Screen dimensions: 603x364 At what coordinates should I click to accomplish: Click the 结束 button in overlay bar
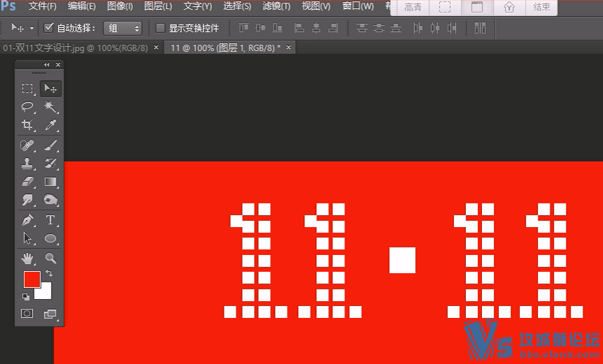coord(541,7)
